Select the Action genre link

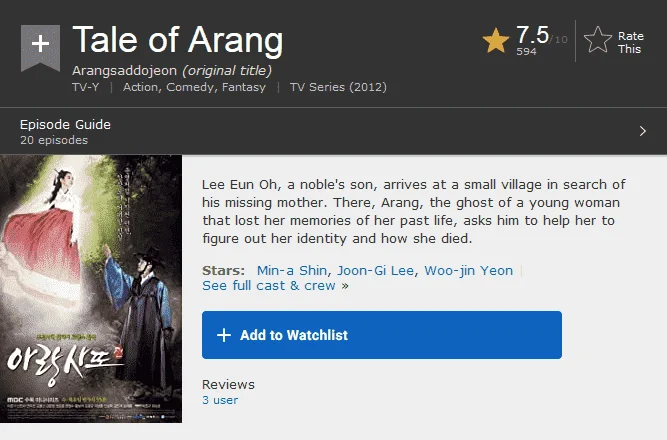[141, 87]
